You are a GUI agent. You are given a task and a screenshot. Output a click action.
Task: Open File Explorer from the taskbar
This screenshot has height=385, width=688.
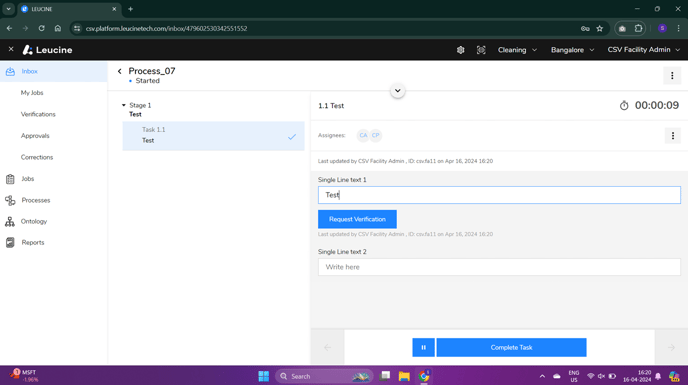(404, 376)
